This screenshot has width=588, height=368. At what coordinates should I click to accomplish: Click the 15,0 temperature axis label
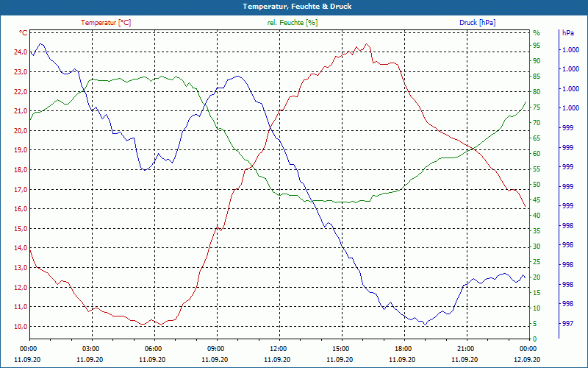(x=21, y=229)
